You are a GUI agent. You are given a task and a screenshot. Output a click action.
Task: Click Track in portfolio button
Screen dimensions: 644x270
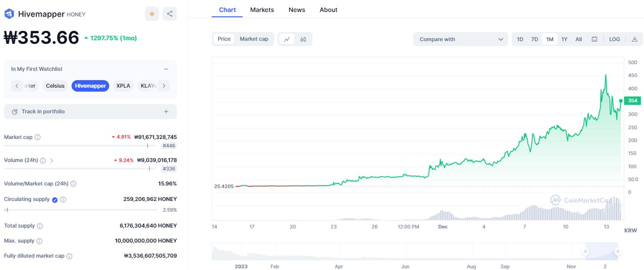click(x=91, y=111)
